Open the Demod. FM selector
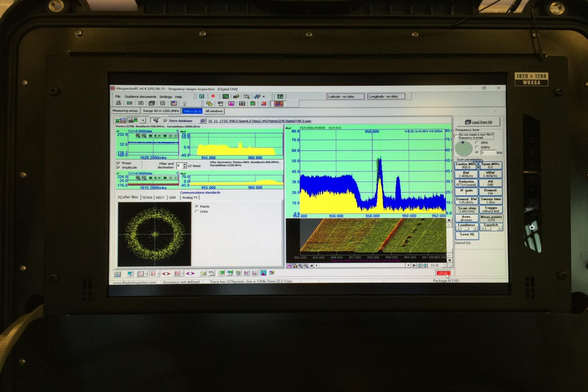 [x=490, y=192]
